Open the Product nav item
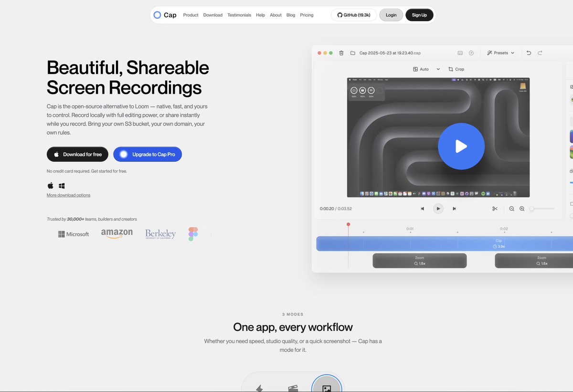This screenshot has height=392, width=573. click(x=191, y=15)
